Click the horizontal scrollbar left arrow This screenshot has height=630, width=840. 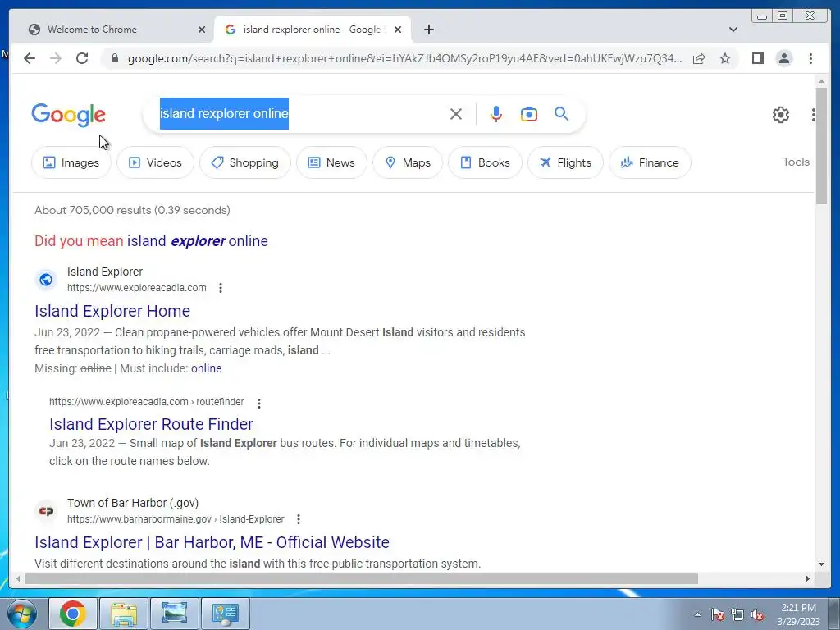[x=18, y=578]
